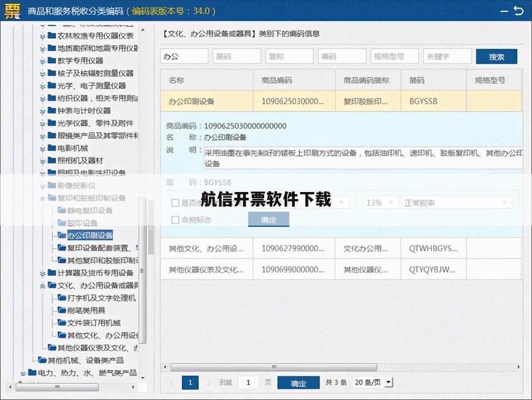
Task: Click the tree panel horizontal scrollbar thumb
Action: [57, 387]
